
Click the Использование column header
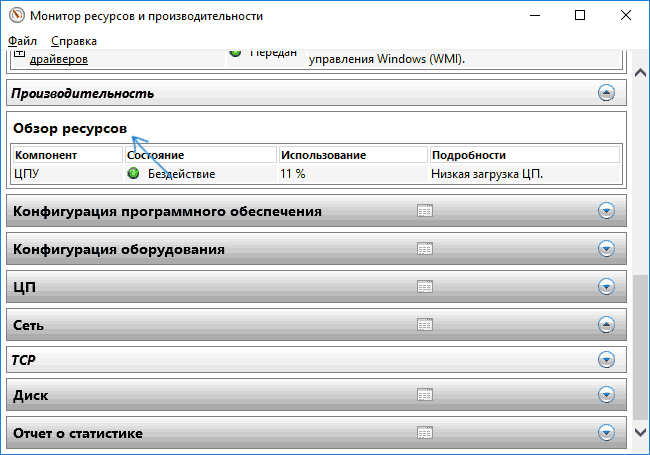[353, 155]
